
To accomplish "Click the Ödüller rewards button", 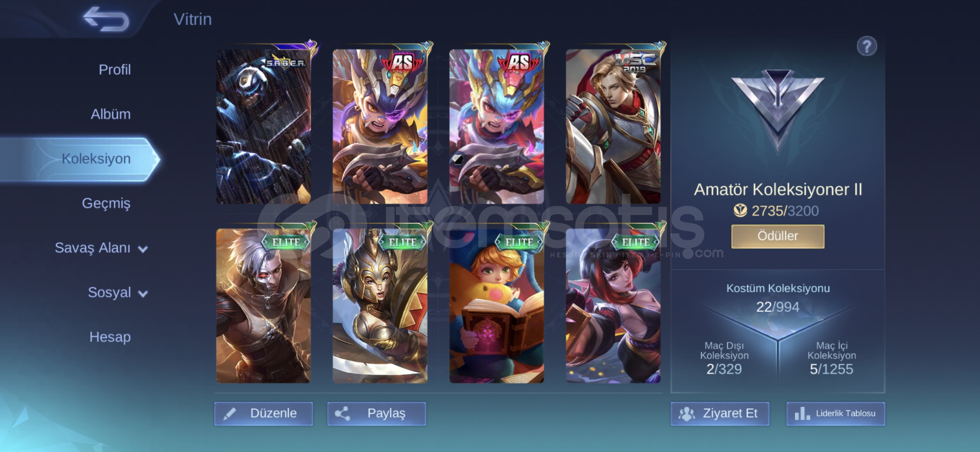I will pyautogui.click(x=778, y=236).
